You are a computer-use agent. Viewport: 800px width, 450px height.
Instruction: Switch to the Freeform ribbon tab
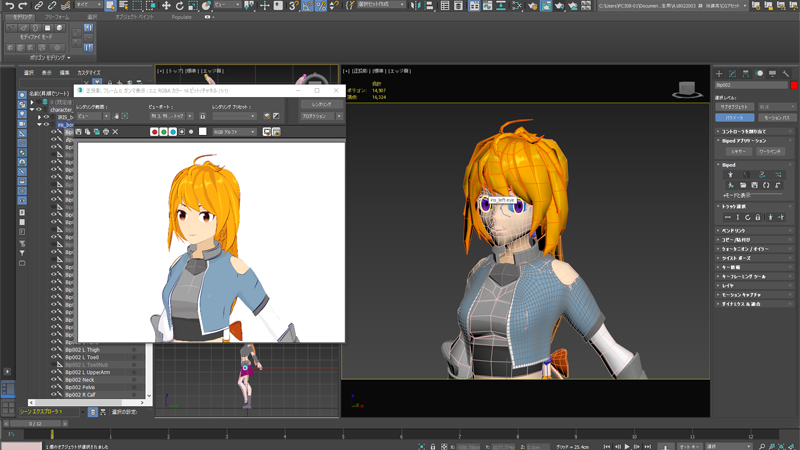(x=56, y=17)
